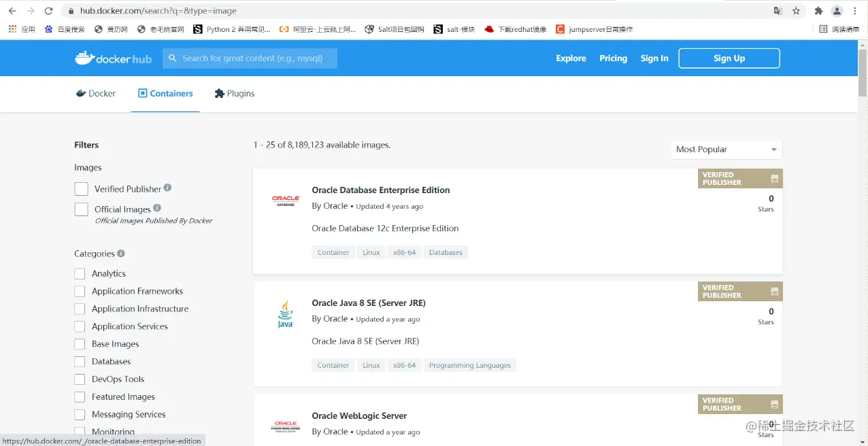Screen dimensions: 868x446
Task: Open Oracle Java 8 SE (Server JRE) title
Action: [369, 303]
